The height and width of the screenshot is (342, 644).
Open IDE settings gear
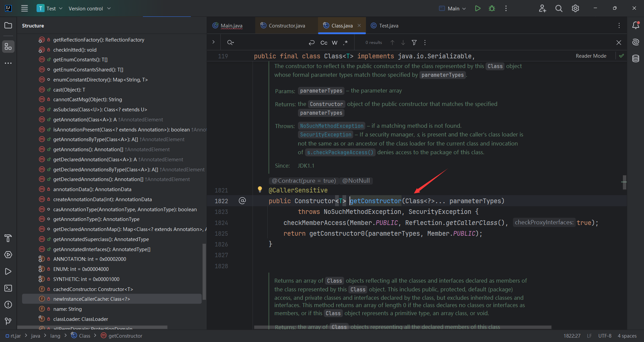pyautogui.click(x=575, y=8)
